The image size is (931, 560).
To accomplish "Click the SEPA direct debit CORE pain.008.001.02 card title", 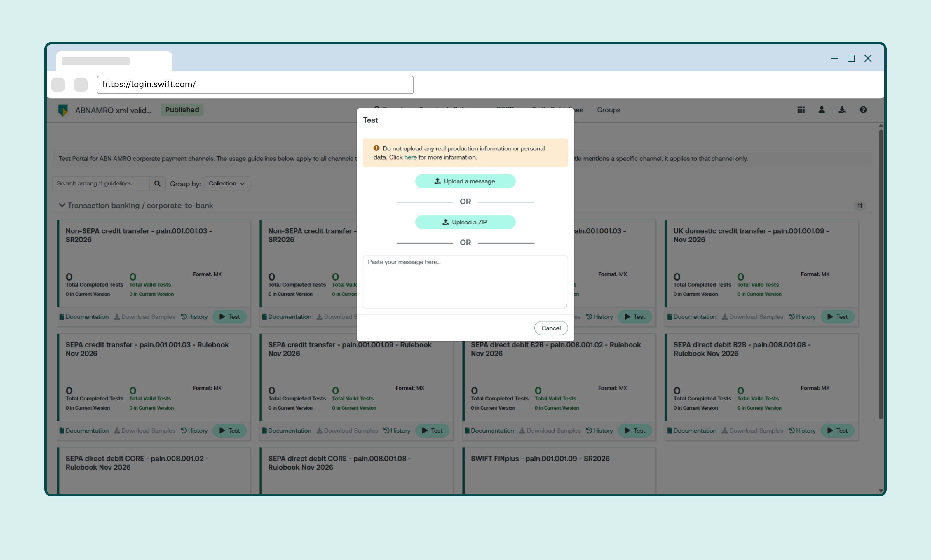I will 137,463.
